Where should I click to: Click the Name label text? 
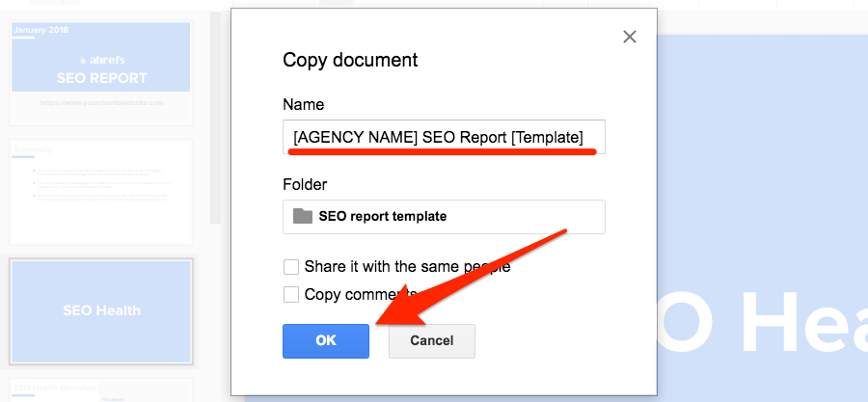304,104
